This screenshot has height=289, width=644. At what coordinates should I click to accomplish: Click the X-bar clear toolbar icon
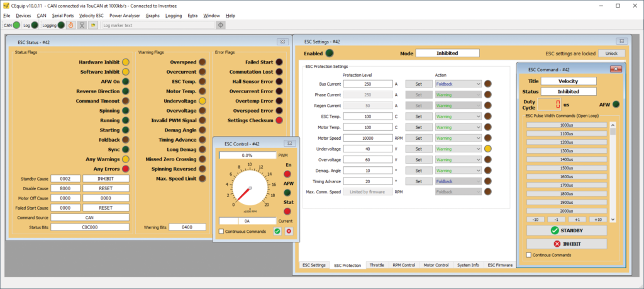click(x=82, y=25)
